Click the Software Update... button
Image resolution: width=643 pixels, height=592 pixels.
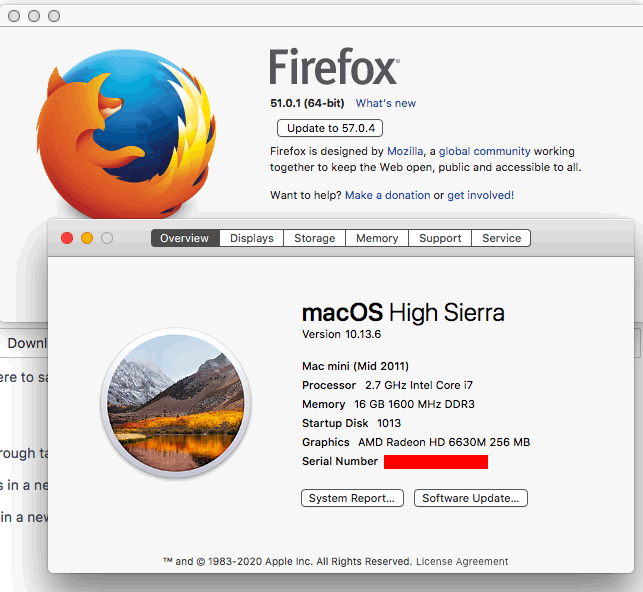[471, 498]
